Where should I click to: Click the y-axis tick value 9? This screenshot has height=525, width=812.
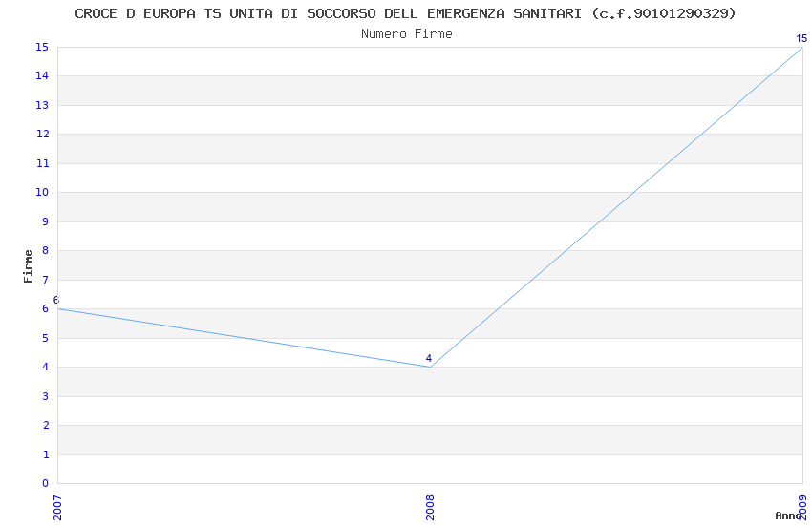(46, 221)
